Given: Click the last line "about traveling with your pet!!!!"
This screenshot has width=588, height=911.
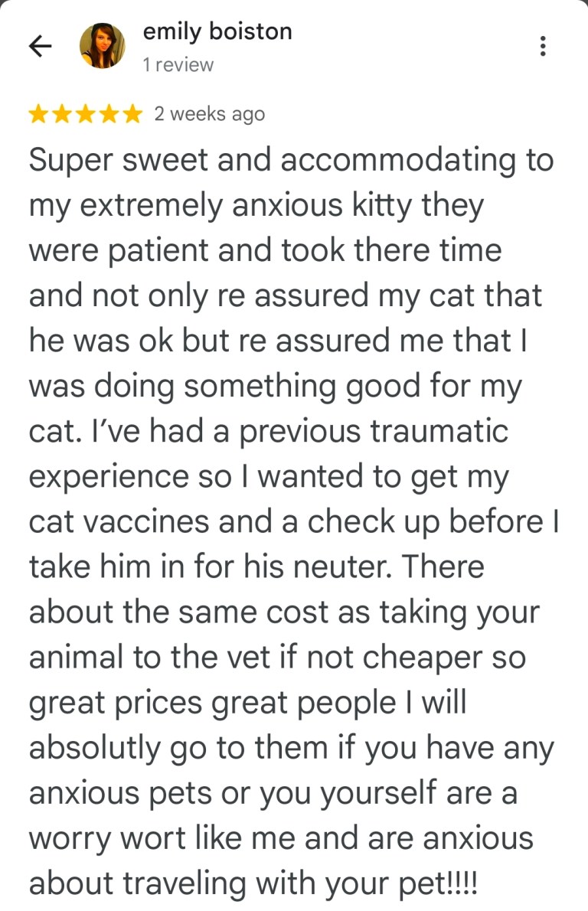Looking at the screenshot, I should click(x=253, y=883).
